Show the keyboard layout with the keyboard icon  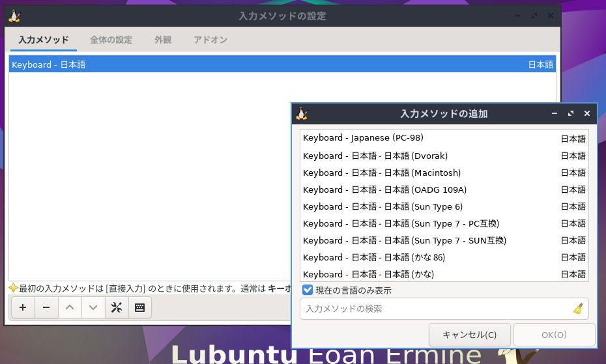(x=139, y=307)
